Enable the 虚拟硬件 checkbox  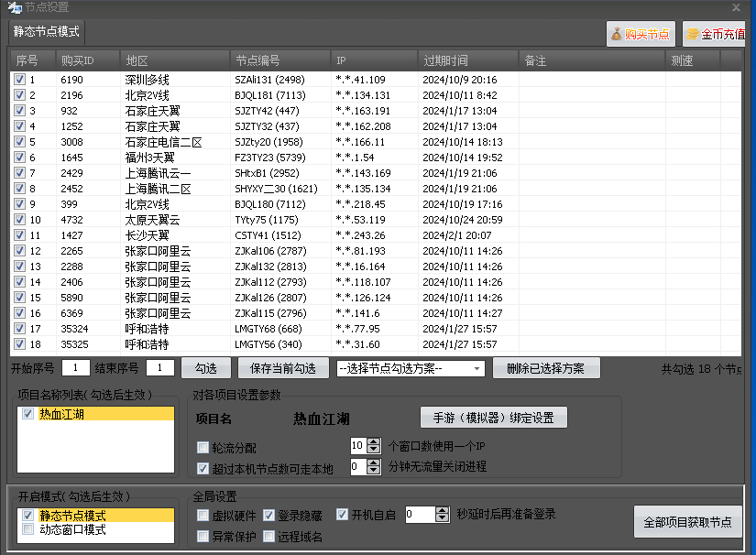[x=203, y=515]
